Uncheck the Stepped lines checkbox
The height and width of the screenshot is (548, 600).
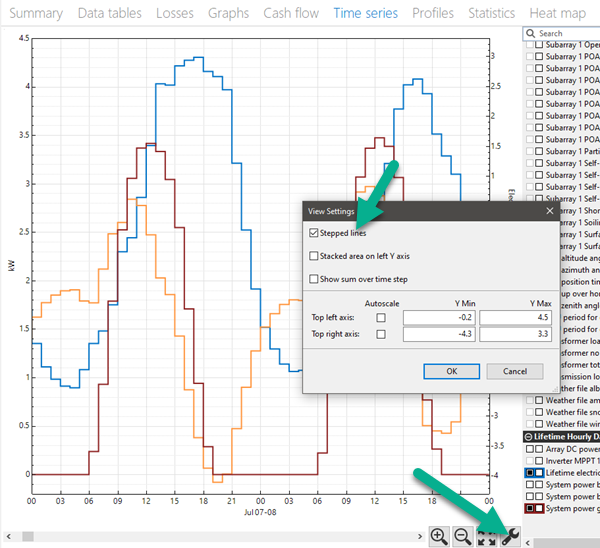coord(315,233)
